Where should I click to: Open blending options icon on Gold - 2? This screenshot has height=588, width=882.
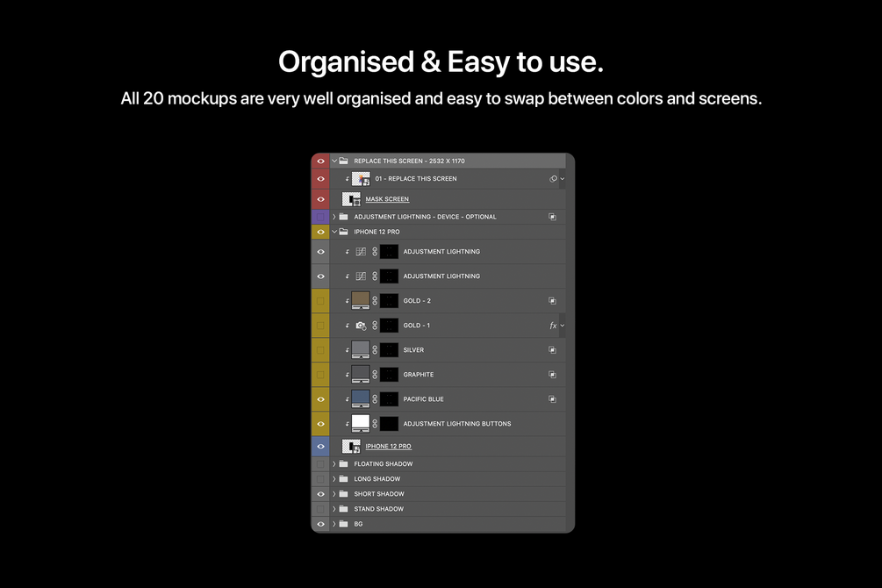click(552, 301)
